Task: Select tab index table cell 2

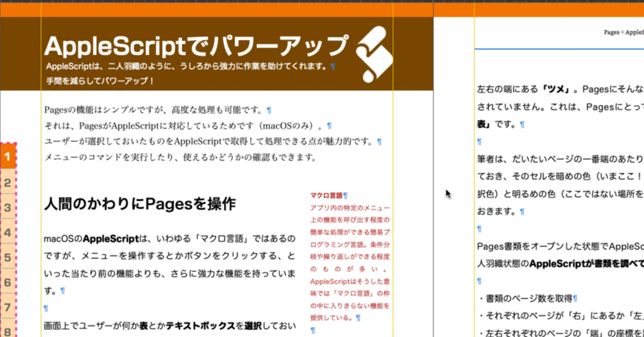Action: click(x=8, y=182)
